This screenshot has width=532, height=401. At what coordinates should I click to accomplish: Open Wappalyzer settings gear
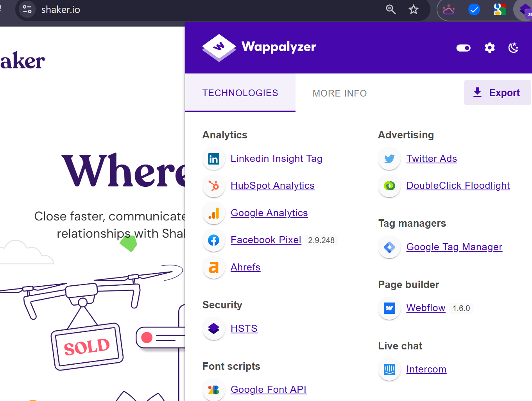[x=489, y=48]
